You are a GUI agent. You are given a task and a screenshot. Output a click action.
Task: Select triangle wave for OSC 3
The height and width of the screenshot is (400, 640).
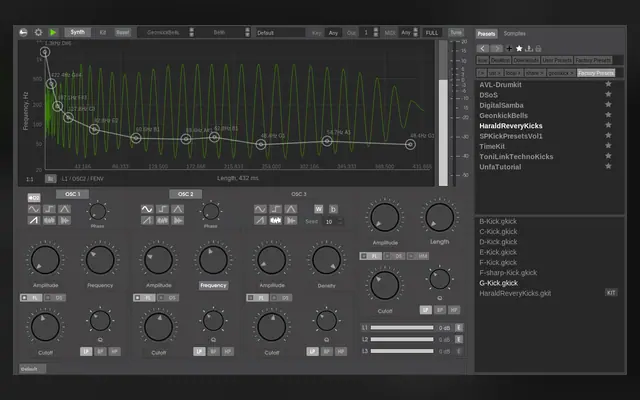[x=291, y=209]
